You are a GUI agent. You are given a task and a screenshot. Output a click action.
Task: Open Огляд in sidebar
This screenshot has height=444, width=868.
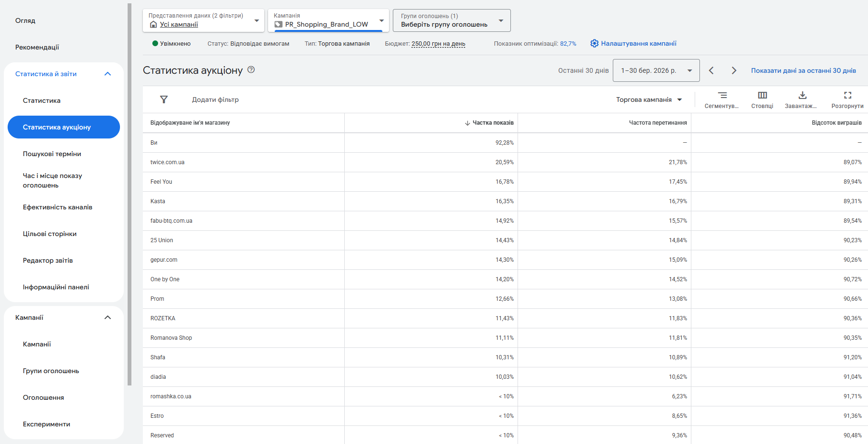pos(25,20)
